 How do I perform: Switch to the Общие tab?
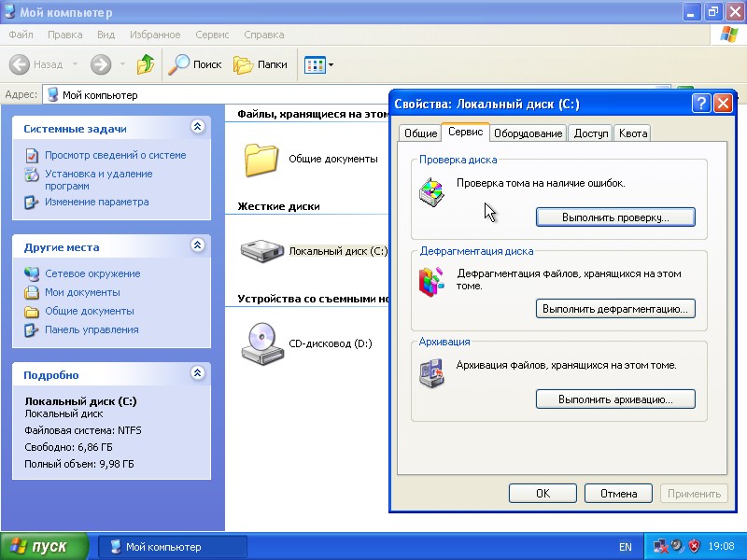(x=421, y=133)
